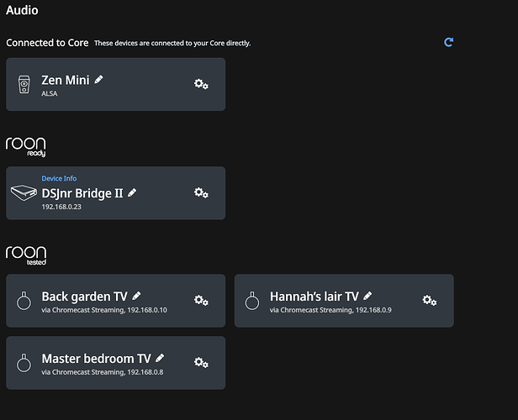Click the Roon Tested logo
The width and height of the screenshot is (518, 420).
coord(26,255)
